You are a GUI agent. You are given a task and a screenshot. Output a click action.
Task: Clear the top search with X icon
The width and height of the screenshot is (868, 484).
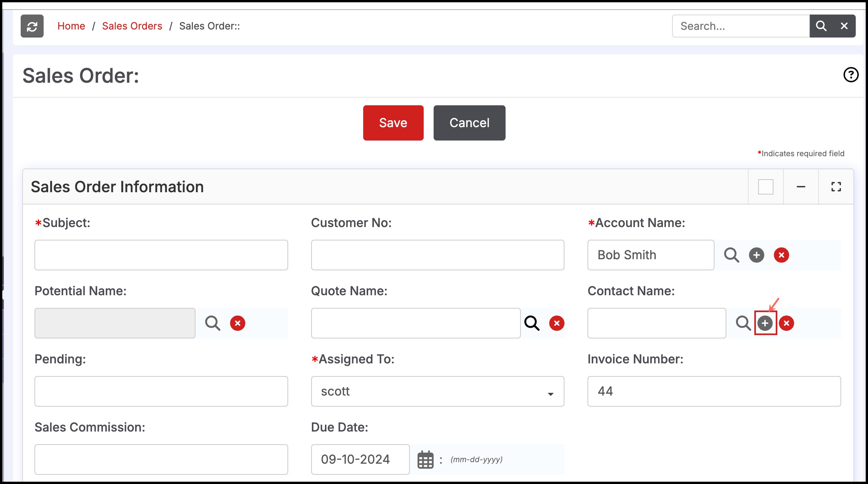click(844, 26)
